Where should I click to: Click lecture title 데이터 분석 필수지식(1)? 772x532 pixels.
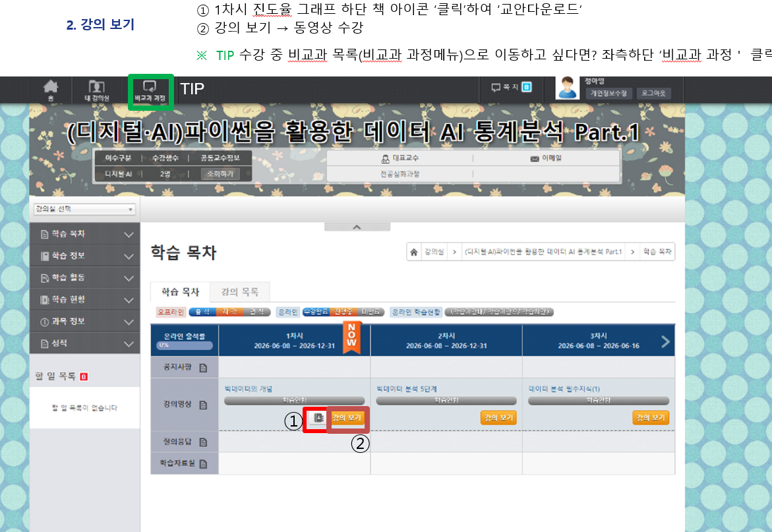[x=564, y=389]
